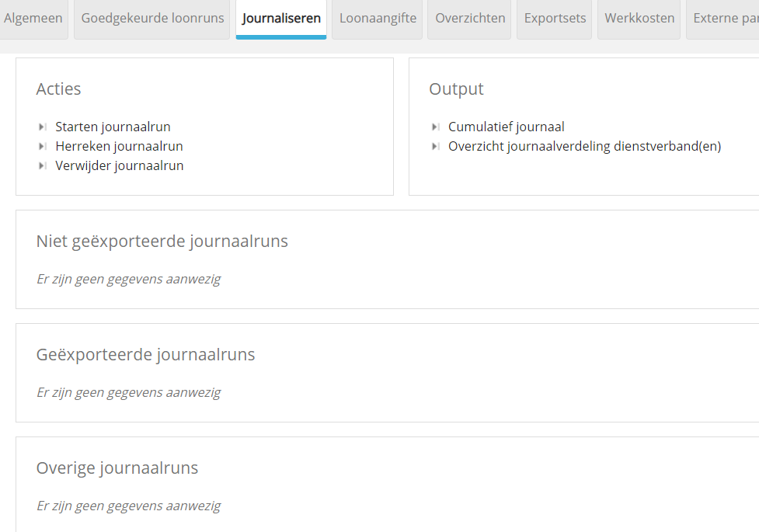The height and width of the screenshot is (532, 759).
Task: Click the arrow icon beside Verwijder journaalrun
Action: (x=43, y=166)
